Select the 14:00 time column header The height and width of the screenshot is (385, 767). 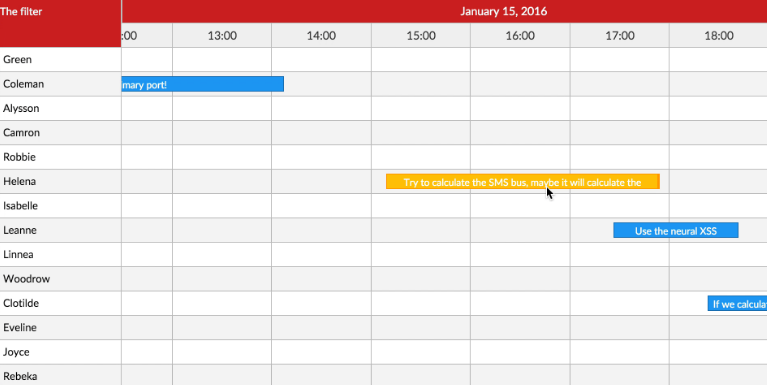pyautogui.click(x=321, y=35)
